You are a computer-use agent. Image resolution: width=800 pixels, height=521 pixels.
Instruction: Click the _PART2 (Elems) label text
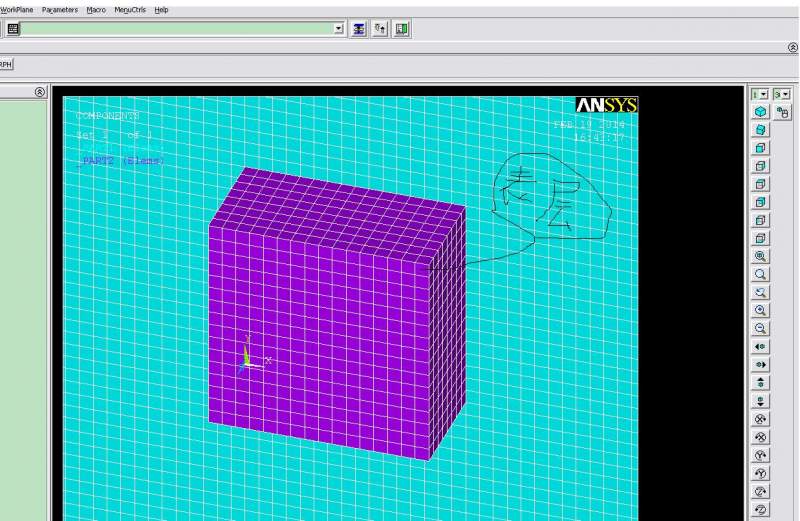tap(120, 161)
